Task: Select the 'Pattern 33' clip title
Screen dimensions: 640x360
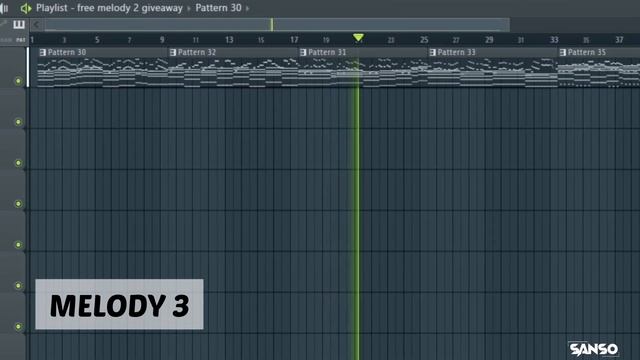Action: click(456, 52)
